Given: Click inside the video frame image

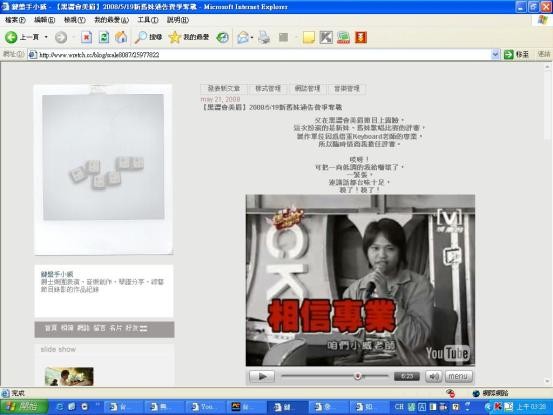Looking at the screenshot, I should pyautogui.click(x=360, y=280).
